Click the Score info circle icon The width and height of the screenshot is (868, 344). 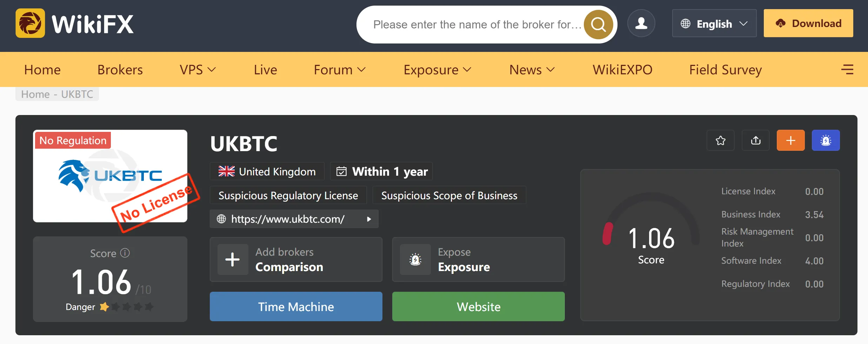[x=125, y=253]
